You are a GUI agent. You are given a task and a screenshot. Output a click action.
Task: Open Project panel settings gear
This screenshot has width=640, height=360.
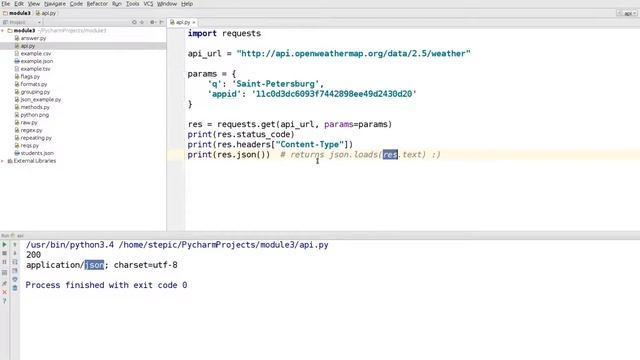(x=152, y=22)
